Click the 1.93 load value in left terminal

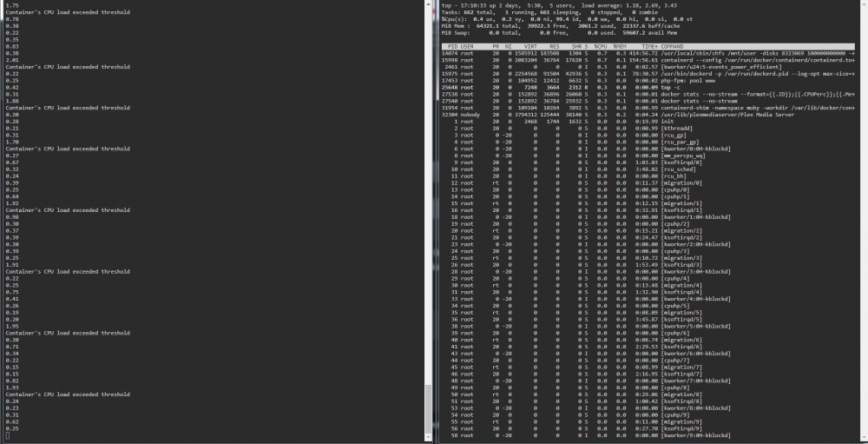[12, 388]
